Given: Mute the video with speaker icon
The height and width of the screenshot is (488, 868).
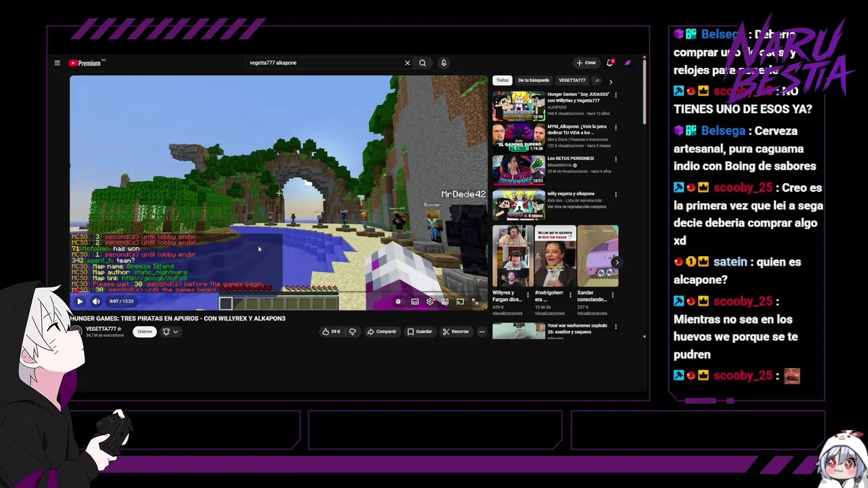Looking at the screenshot, I should point(96,302).
